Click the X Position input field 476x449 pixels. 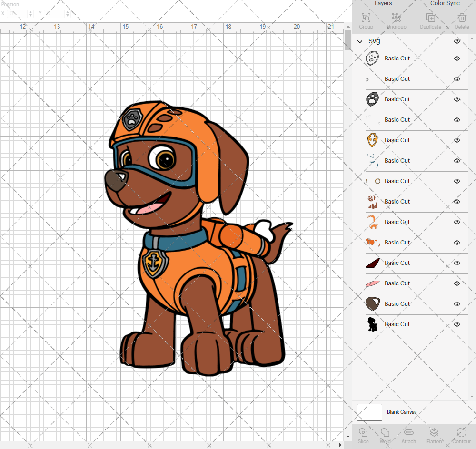(18, 13)
